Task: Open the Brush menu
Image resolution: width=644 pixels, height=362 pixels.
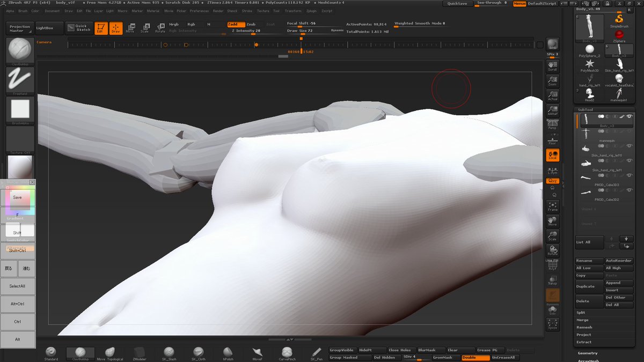Action: 23,11
